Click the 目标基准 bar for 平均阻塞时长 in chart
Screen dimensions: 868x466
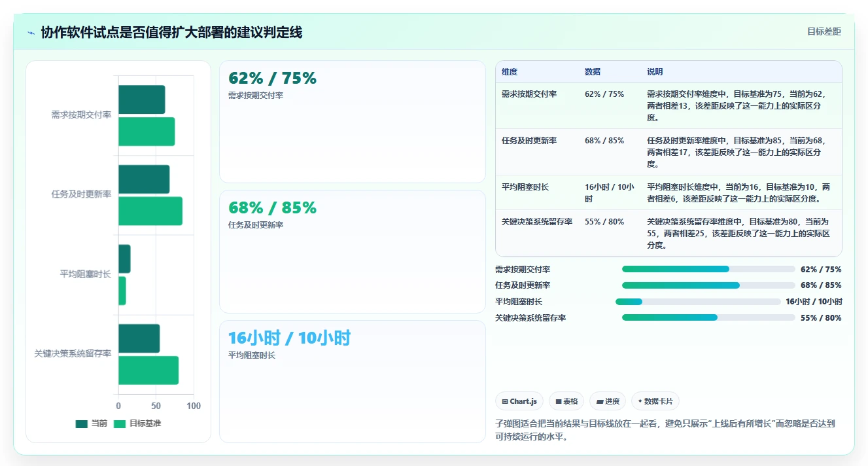[x=122, y=291]
